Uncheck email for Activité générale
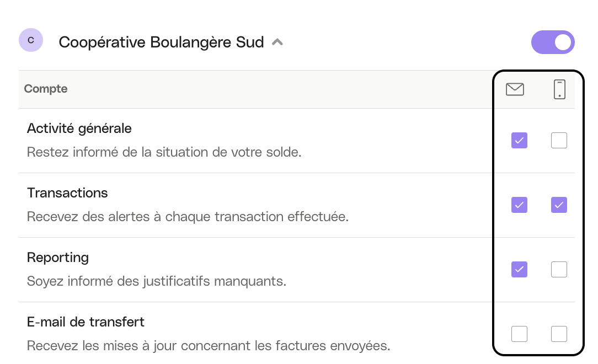The width and height of the screenshot is (598, 364). tap(519, 140)
